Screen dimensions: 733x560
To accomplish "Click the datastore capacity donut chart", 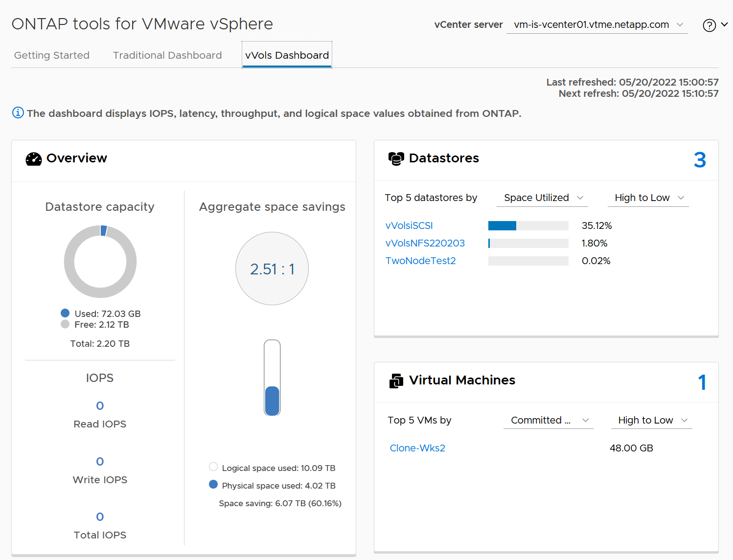I will click(x=100, y=262).
